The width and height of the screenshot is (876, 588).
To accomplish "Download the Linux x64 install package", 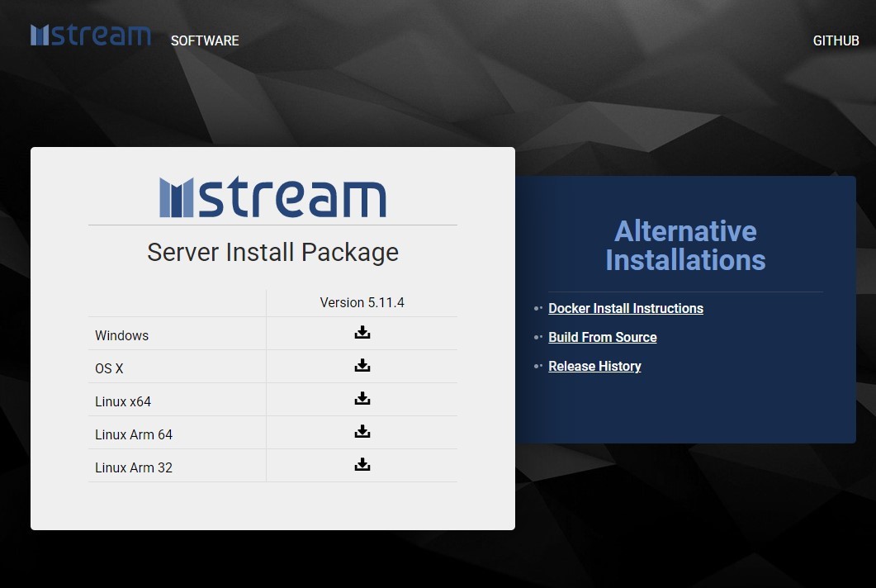I will click(x=362, y=399).
